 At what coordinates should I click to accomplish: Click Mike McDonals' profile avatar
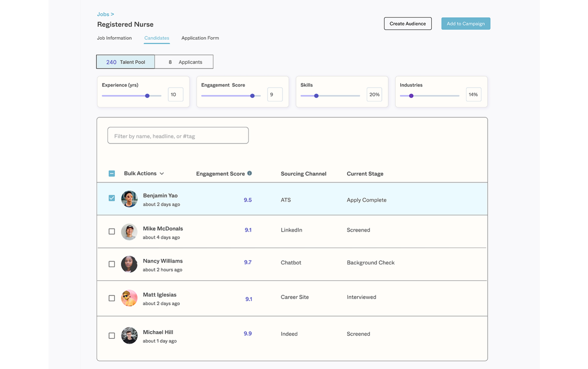coord(129,232)
